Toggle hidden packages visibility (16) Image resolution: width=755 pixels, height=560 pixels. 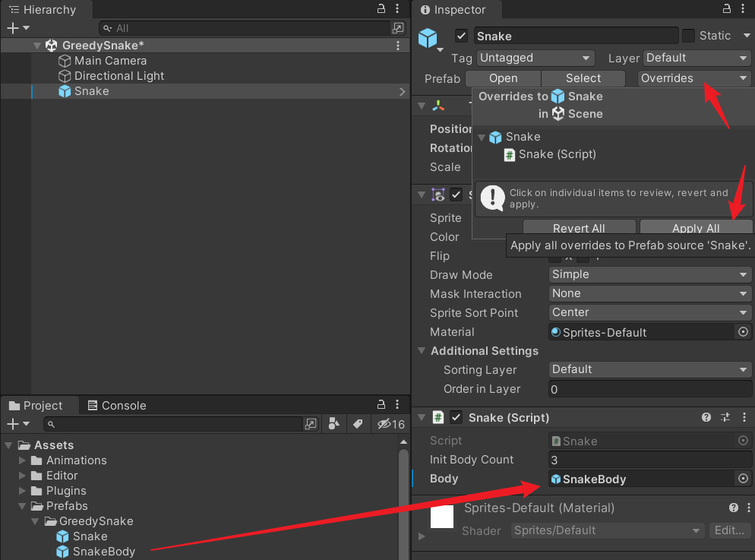[x=391, y=424]
